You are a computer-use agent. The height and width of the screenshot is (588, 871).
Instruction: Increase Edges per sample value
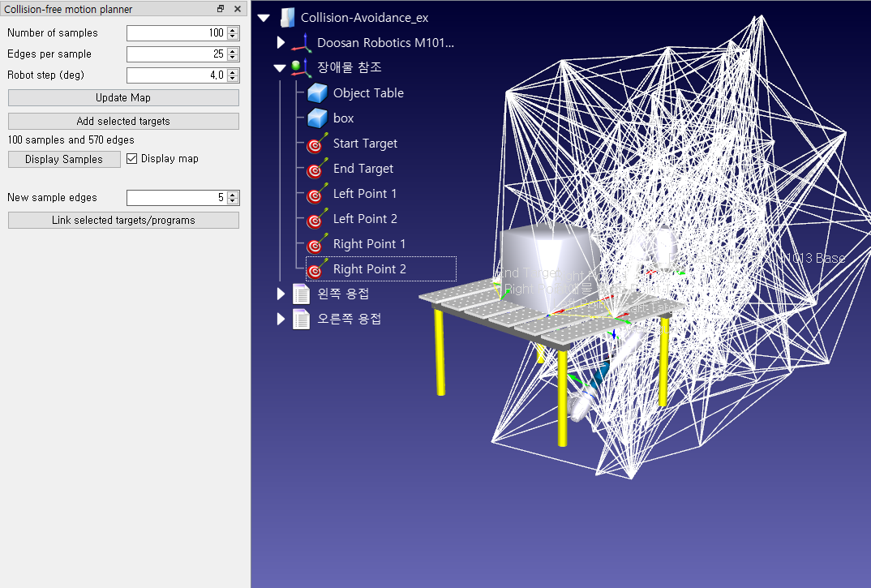(233, 51)
